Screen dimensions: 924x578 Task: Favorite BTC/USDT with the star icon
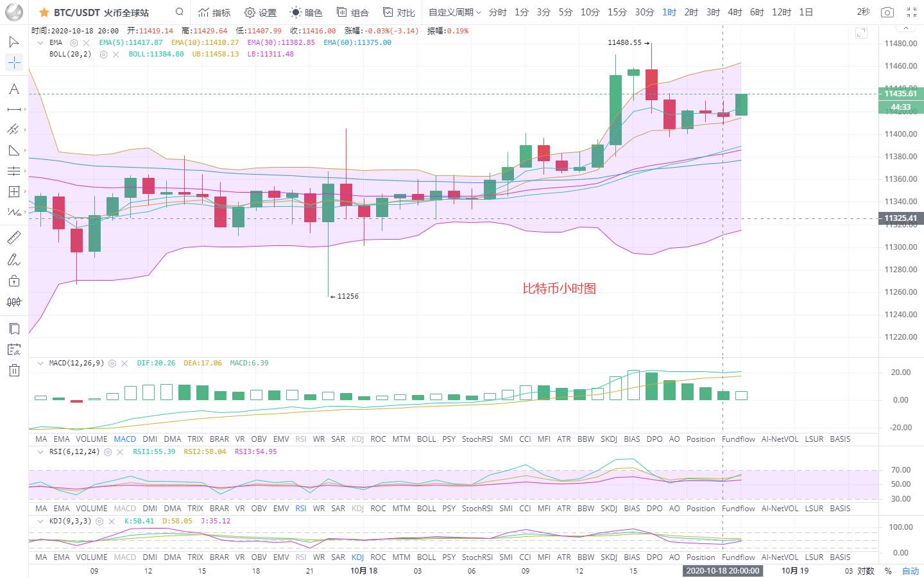point(44,12)
